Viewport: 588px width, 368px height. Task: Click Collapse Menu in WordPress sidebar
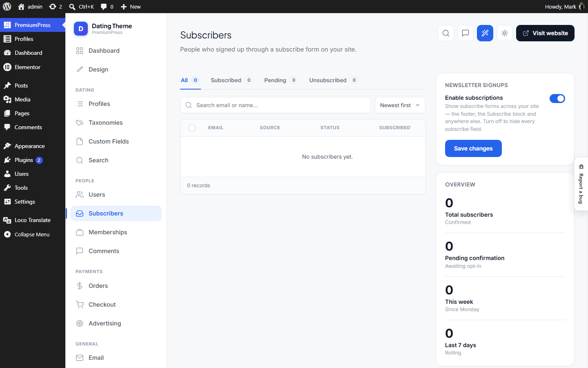[33, 234]
